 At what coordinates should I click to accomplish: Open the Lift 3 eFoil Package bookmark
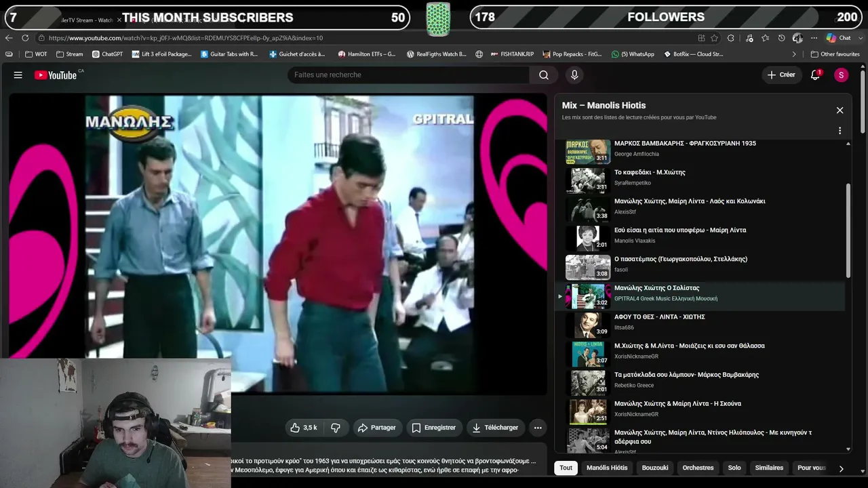tap(162, 54)
